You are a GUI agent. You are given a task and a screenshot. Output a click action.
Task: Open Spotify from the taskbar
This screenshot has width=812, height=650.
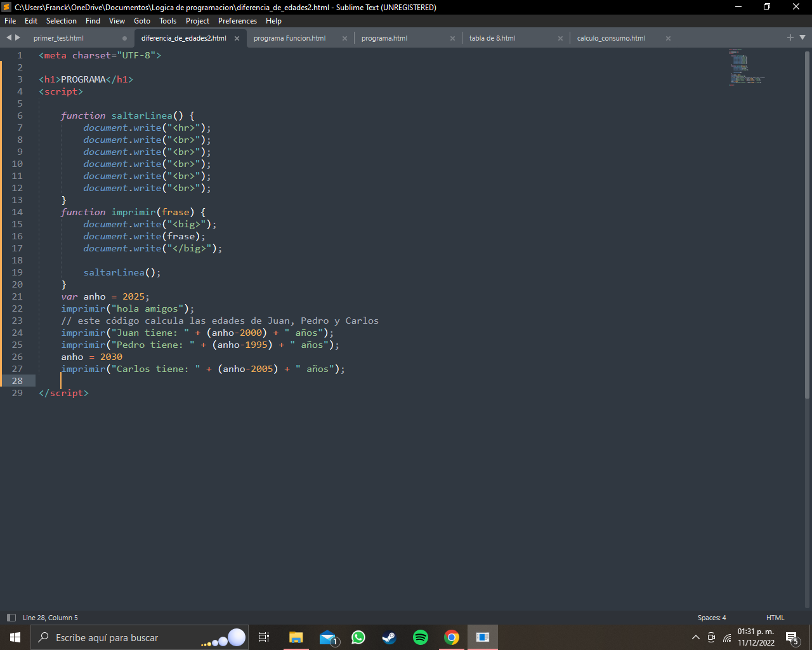(421, 637)
